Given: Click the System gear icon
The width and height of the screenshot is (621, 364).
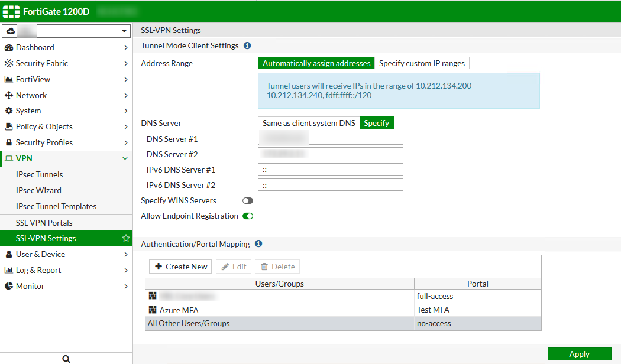Looking at the screenshot, I should click(x=9, y=110).
